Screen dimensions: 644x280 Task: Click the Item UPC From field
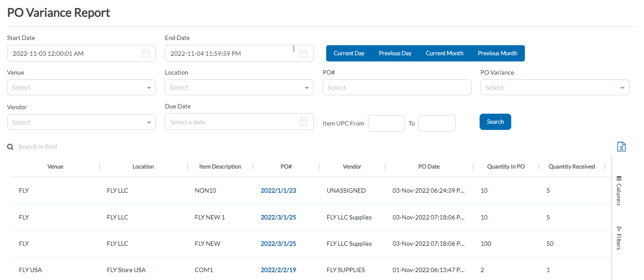tap(386, 123)
